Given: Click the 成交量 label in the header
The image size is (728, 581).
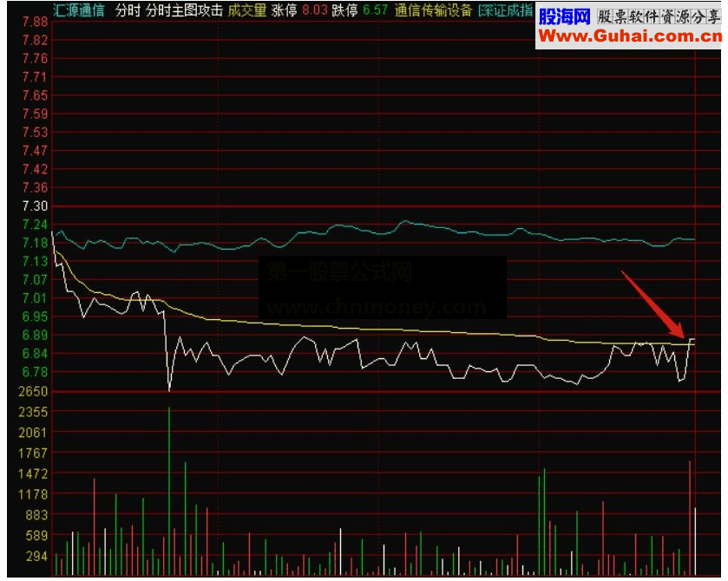Looking at the screenshot, I should click(247, 10).
